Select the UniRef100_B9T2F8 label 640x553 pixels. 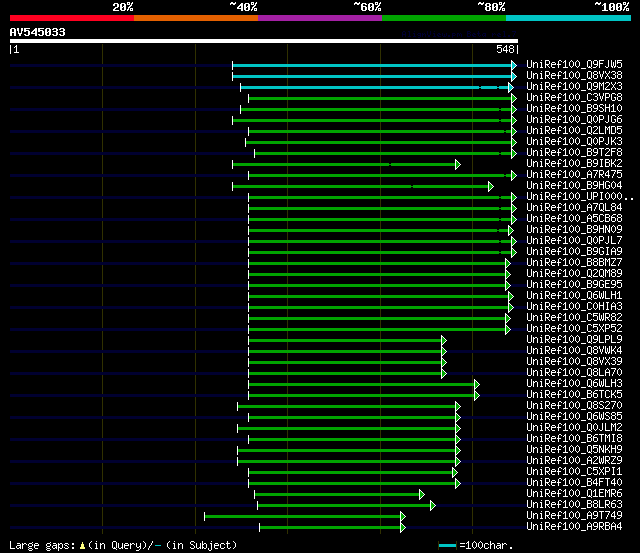[574, 152]
